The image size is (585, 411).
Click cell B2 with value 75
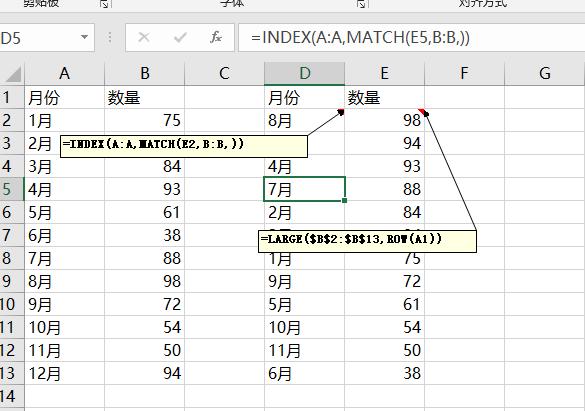tap(145, 120)
